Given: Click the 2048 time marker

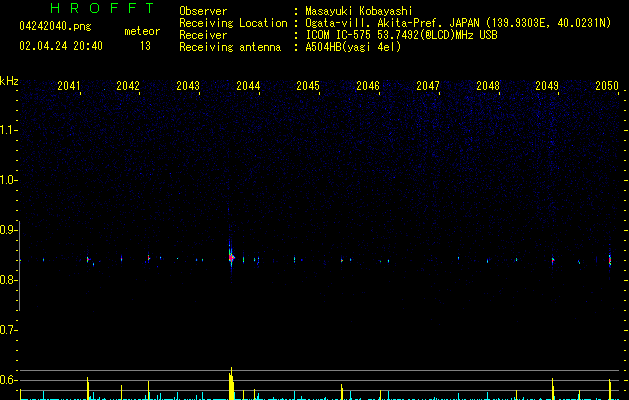Looking at the screenshot, I should coord(488,85).
